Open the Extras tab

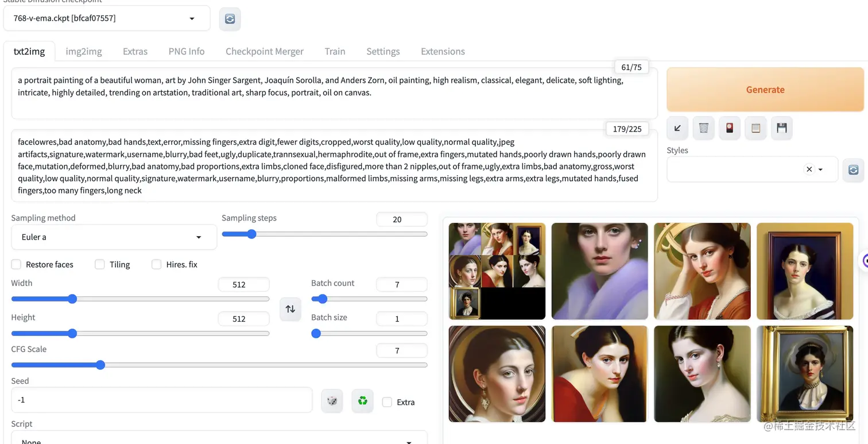click(135, 51)
